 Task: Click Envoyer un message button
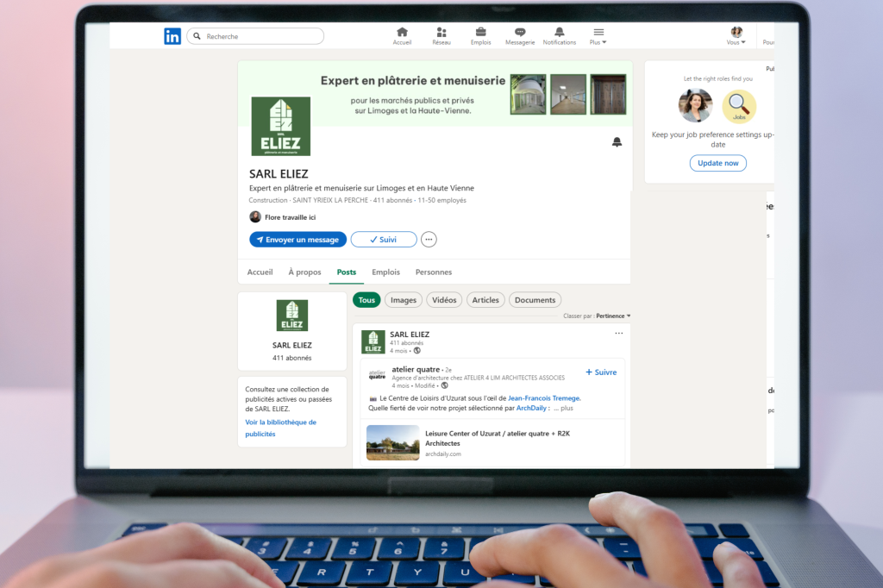tap(297, 240)
